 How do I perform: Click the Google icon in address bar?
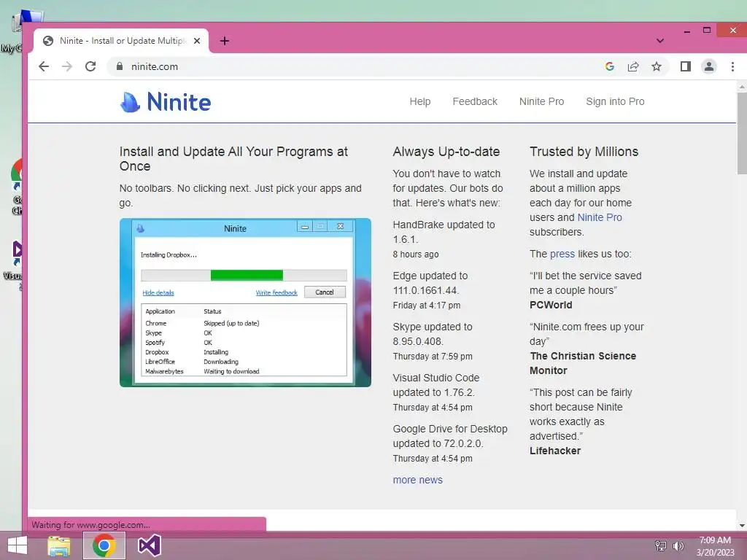pos(610,66)
